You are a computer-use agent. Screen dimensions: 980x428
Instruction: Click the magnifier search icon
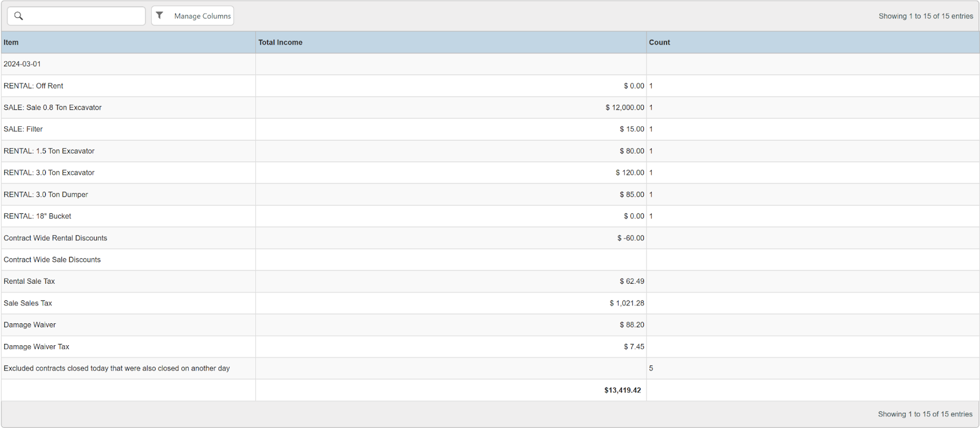(x=18, y=16)
